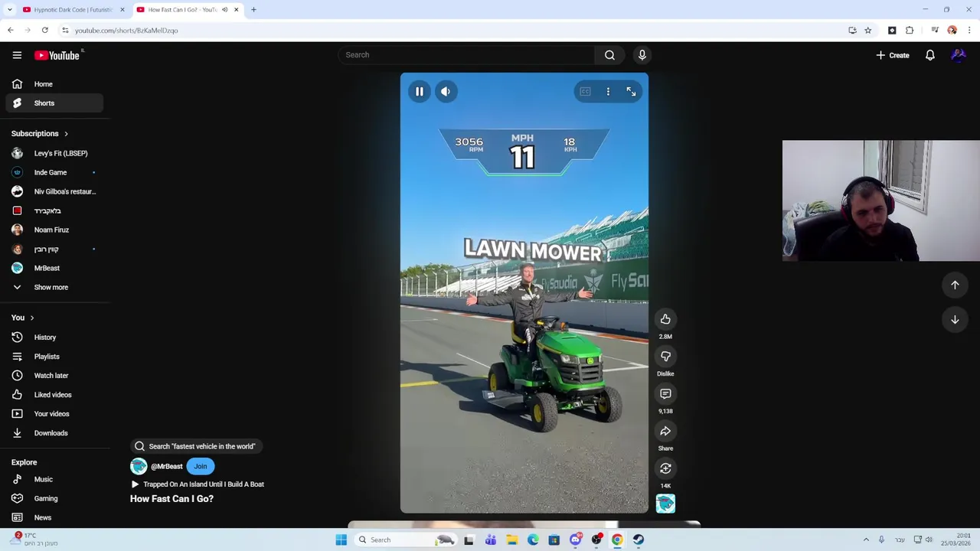Install app icon in address bar
Viewport: 980px width, 551px height.
pyautogui.click(x=852, y=31)
